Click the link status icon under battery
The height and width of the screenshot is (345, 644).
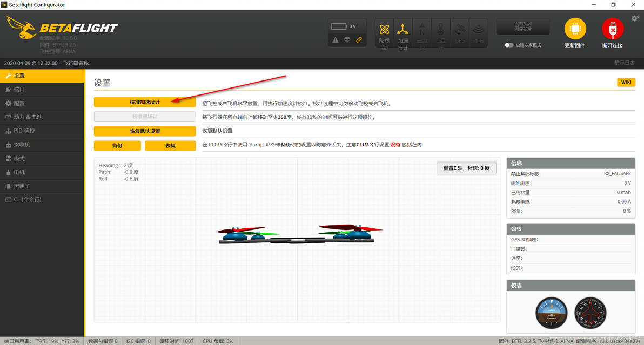(x=359, y=40)
